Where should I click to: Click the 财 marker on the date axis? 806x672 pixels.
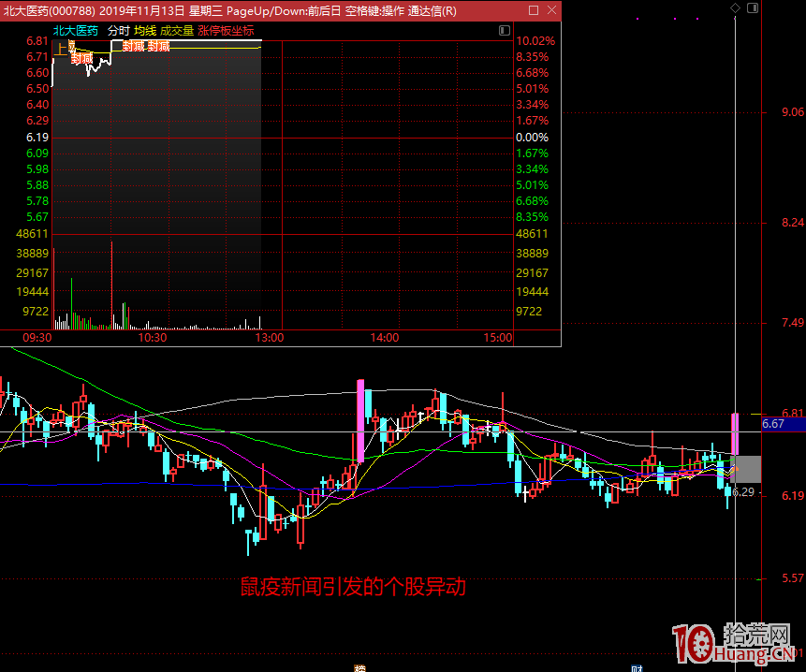637,667
